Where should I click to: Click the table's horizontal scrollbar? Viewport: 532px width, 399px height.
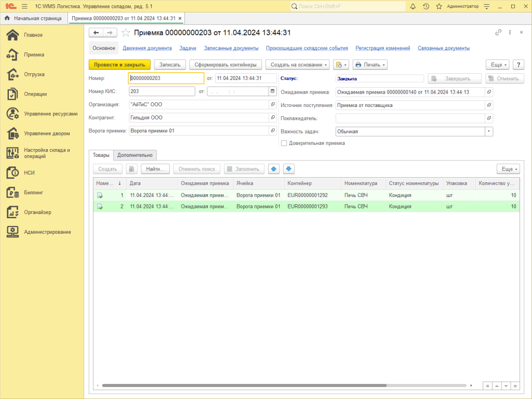pos(244,385)
